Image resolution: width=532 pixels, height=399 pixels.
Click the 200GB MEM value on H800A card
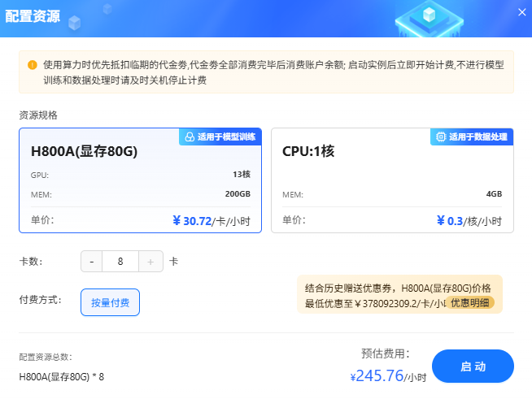click(238, 194)
